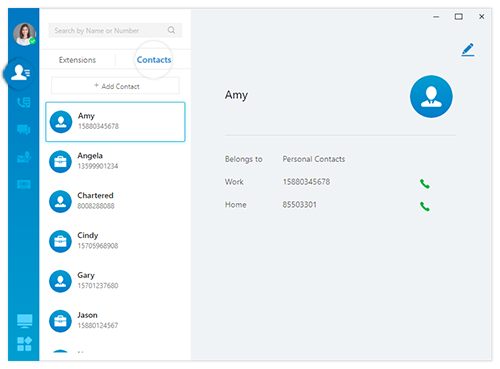Select contact name Chartered
Viewport: 500px width, 369px height.
95,195
